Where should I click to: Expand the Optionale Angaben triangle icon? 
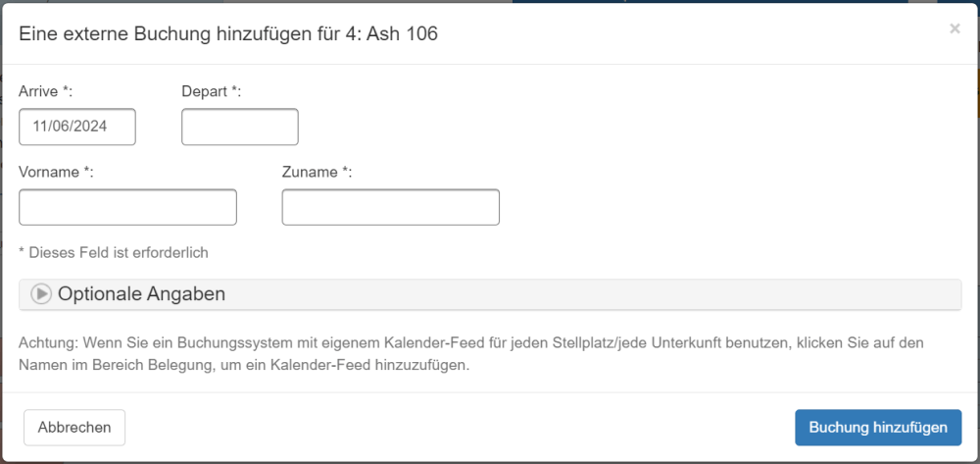pos(41,293)
